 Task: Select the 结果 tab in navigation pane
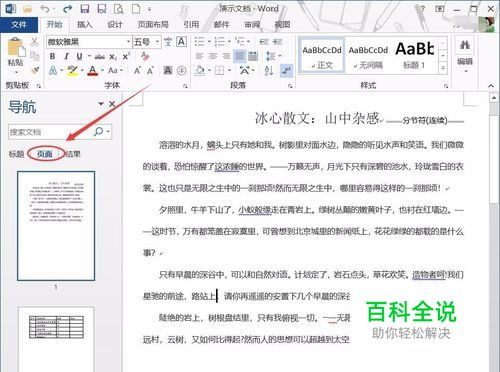(73, 154)
